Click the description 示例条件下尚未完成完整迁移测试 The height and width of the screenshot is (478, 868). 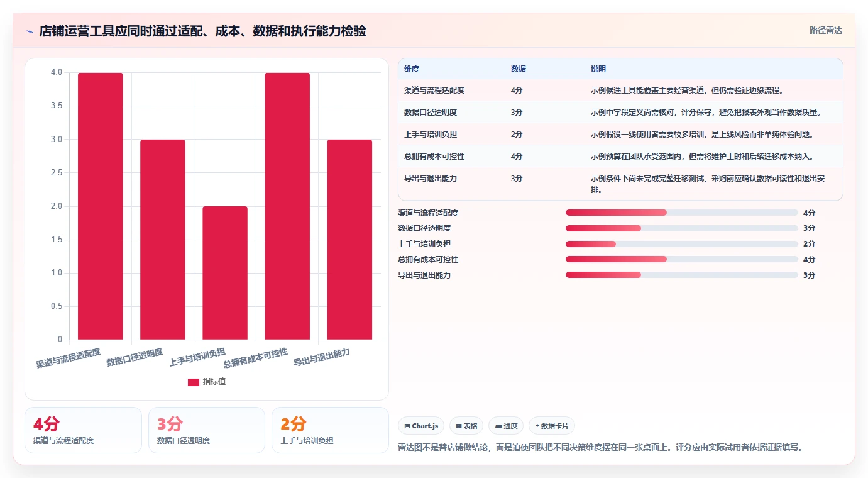[x=708, y=184]
